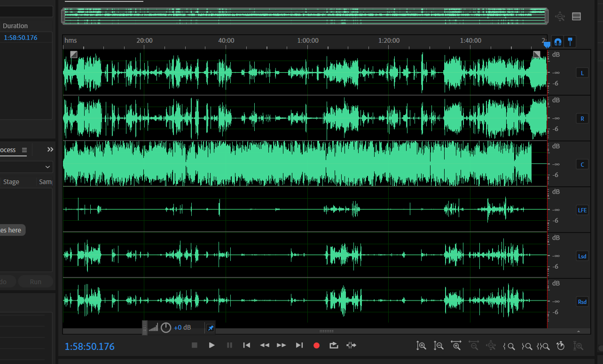Viewport: 603px width, 364px height.
Task: Toggle the LFE channel enable button
Action: [582, 210]
